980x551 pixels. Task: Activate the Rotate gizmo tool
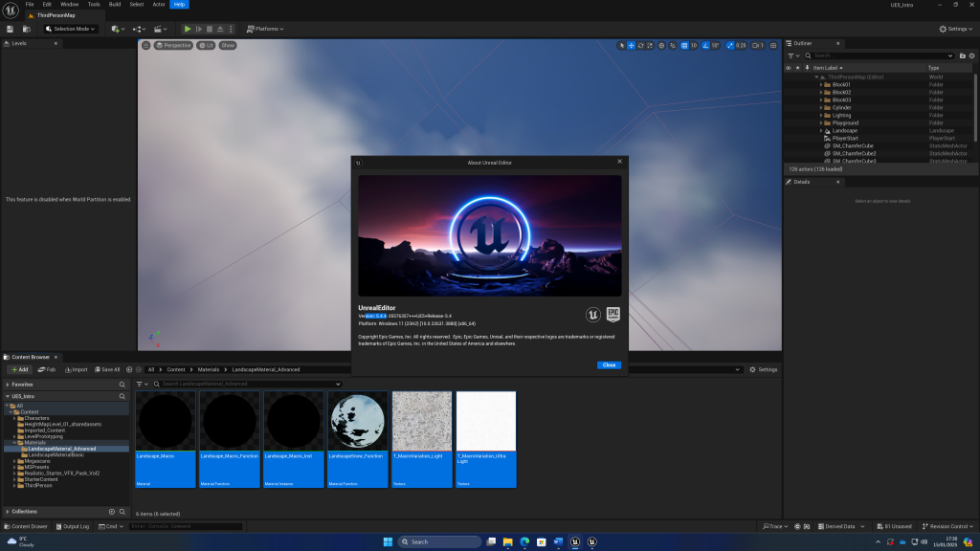640,46
